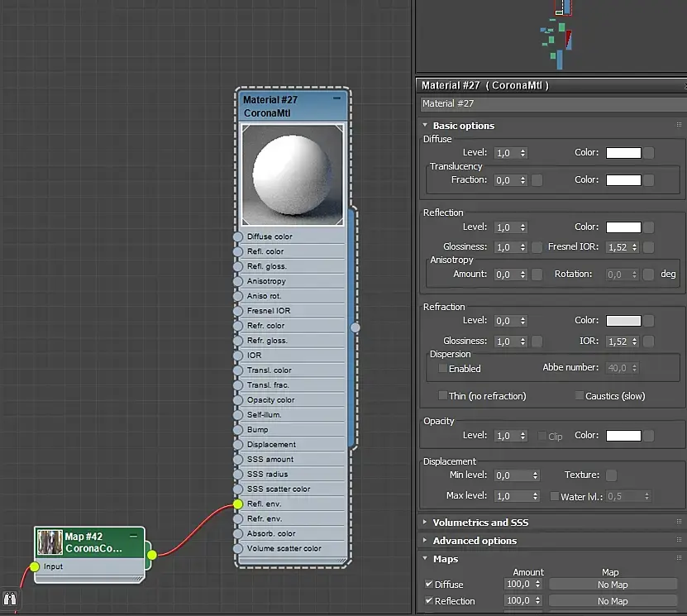Click the Transl. frac. input socket
Viewport: 687px width, 616px height.
pos(237,385)
